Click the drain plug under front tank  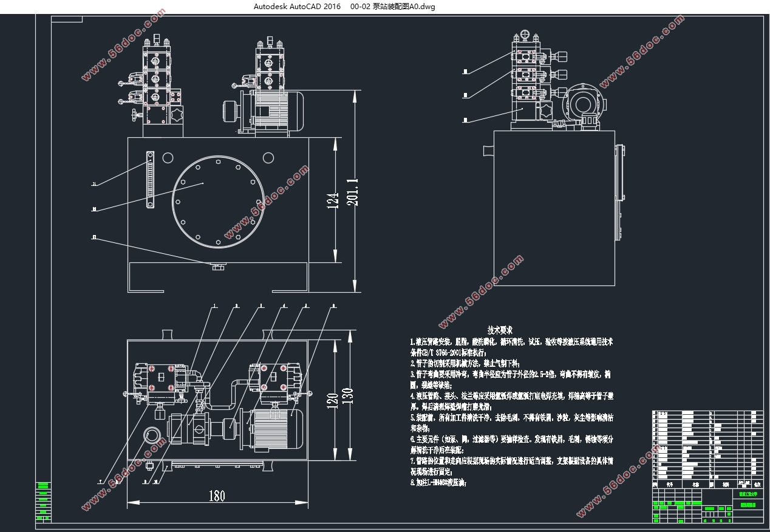(x=219, y=265)
